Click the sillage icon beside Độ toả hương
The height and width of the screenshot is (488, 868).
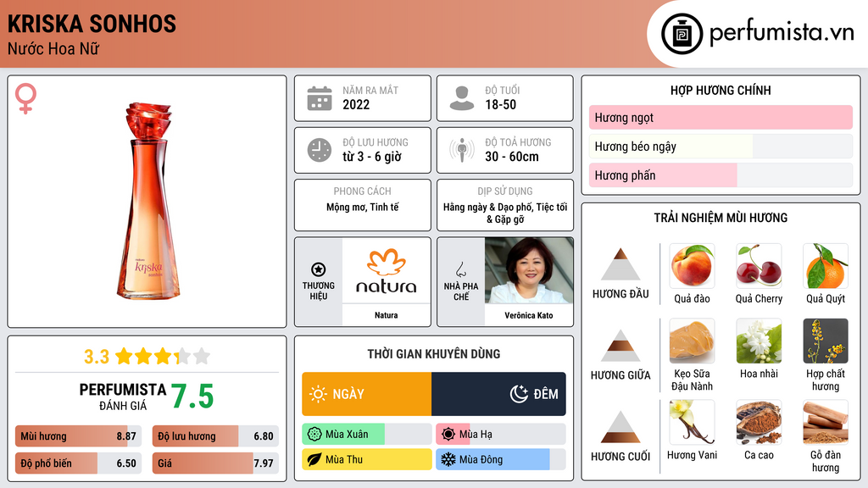(462, 150)
